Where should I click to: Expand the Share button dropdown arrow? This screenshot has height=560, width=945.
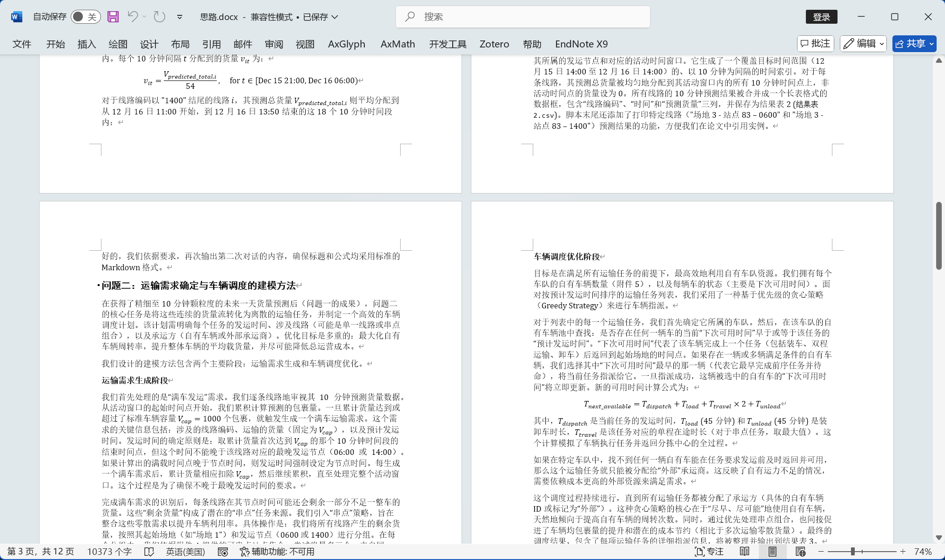pos(932,44)
